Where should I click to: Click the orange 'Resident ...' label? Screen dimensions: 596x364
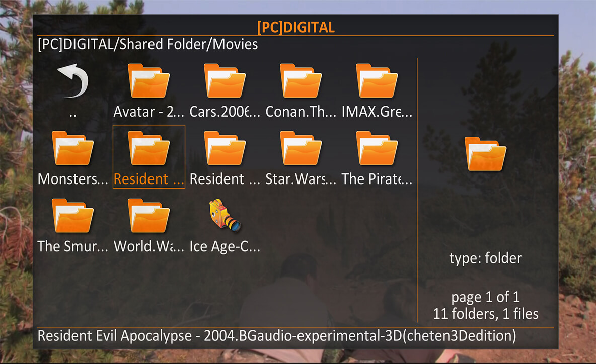click(148, 179)
